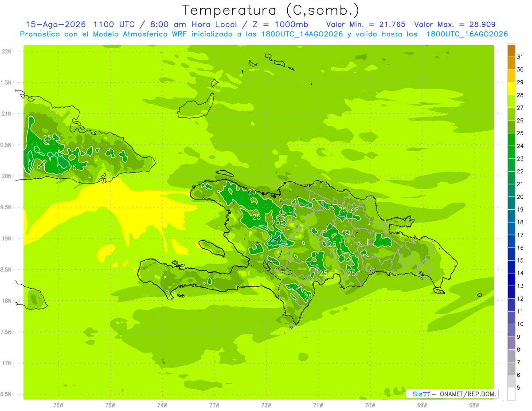Select the light gray swatch between 5 and 6
The width and height of the screenshot is (532, 411).
(x=511, y=381)
